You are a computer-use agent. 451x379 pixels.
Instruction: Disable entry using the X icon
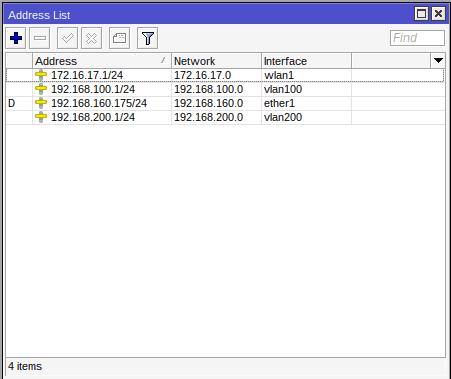pos(91,38)
